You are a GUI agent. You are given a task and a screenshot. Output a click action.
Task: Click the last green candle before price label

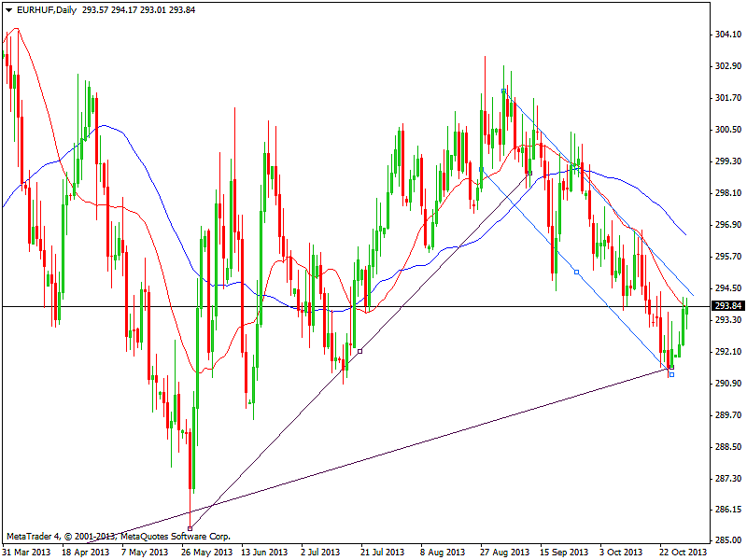686,322
